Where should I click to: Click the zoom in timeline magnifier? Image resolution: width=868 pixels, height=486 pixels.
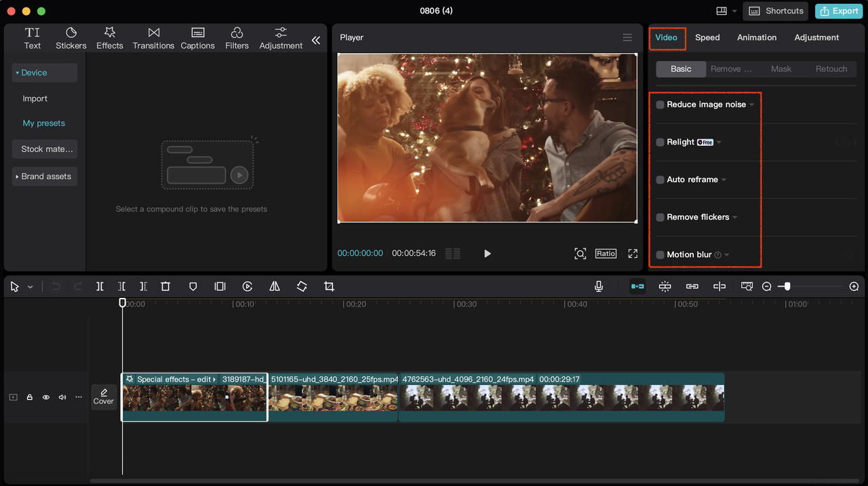(854, 286)
